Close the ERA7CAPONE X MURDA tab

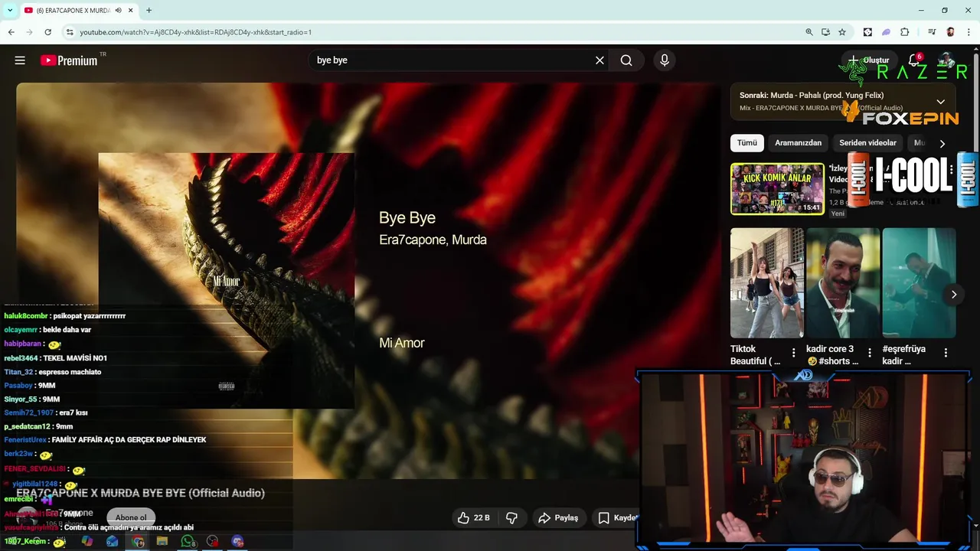(x=131, y=11)
